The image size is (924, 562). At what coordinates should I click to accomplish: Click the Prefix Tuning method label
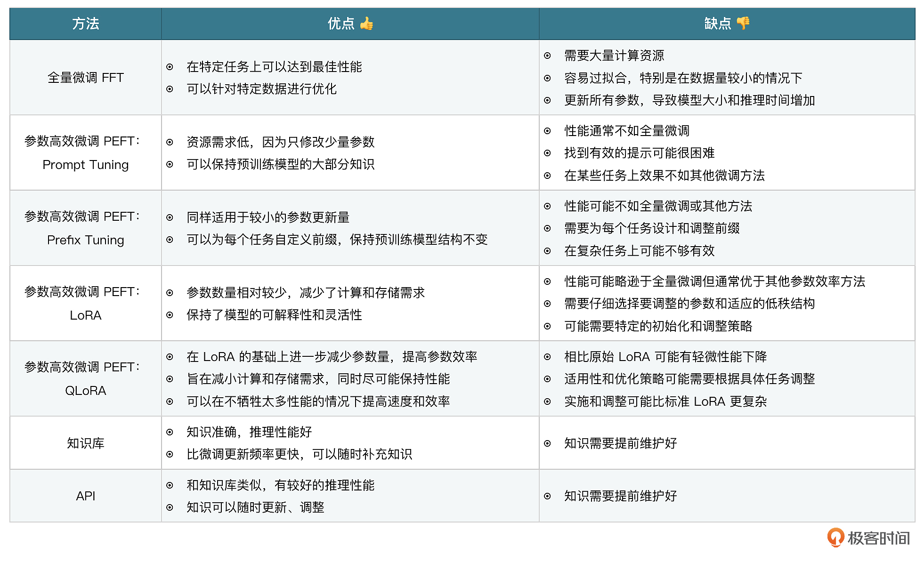[86, 240]
